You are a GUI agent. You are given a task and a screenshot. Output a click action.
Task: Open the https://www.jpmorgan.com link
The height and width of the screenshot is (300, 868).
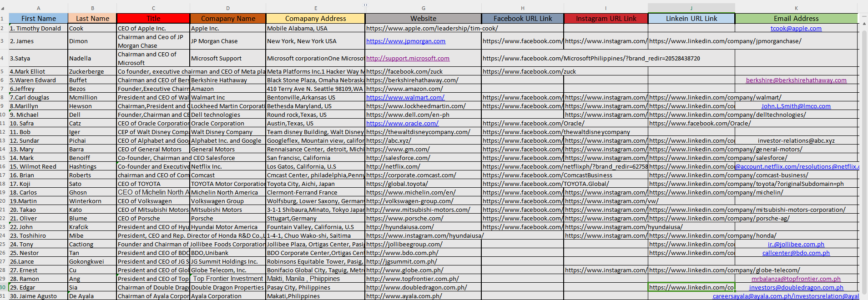click(406, 41)
